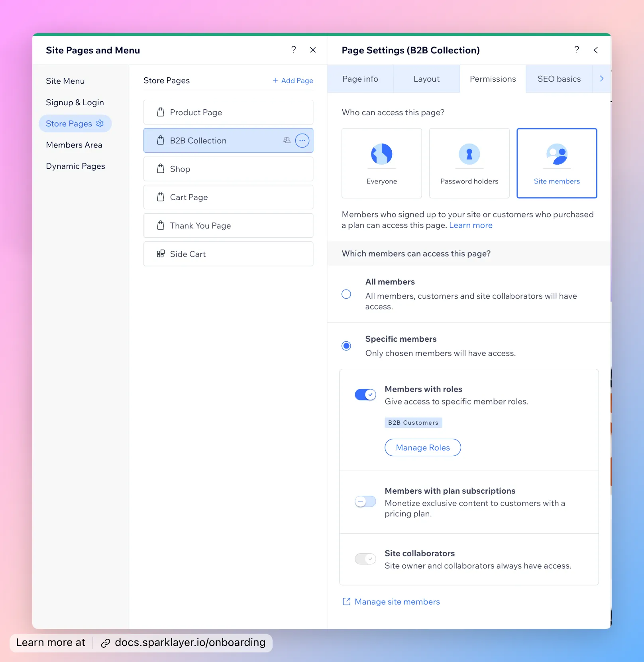The width and height of the screenshot is (644, 662).
Task: Click the Password holders keyhole icon
Action: [469, 154]
